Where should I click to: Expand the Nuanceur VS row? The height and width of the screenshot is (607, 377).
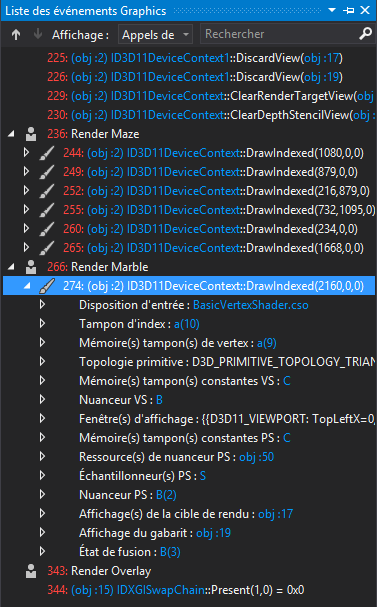(43, 400)
